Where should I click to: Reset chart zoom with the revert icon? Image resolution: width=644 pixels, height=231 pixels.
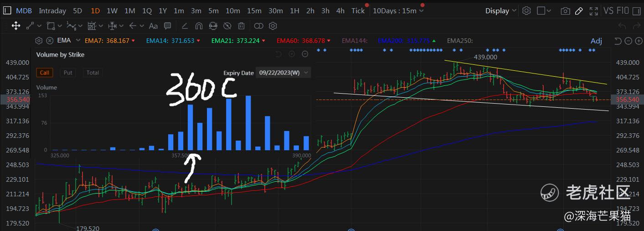point(618,41)
